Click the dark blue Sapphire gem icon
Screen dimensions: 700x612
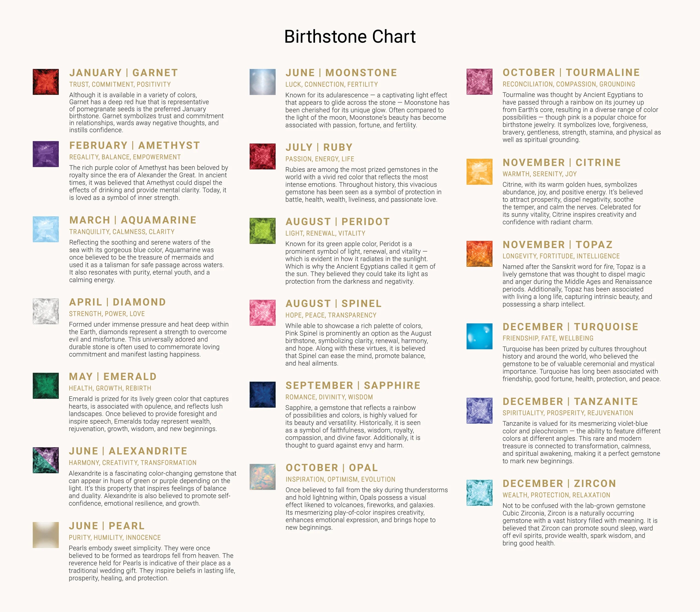pos(262,395)
